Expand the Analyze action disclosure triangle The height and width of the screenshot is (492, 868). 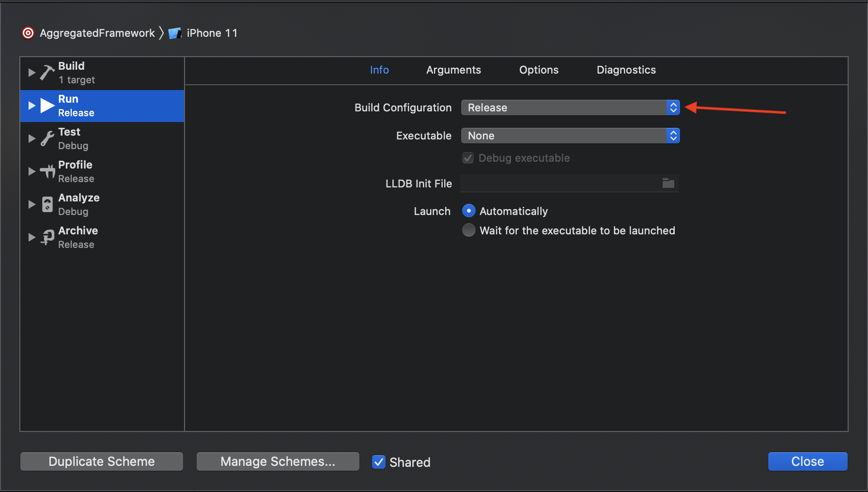[32, 204]
